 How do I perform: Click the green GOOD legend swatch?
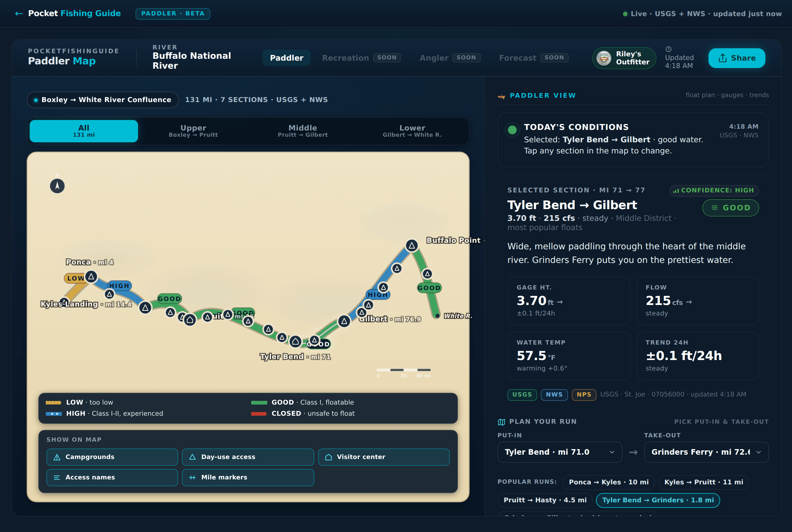point(259,403)
